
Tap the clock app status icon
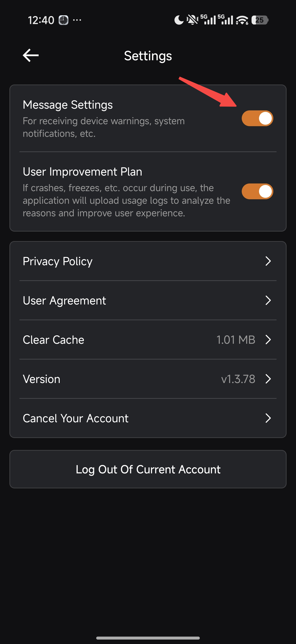(63, 20)
